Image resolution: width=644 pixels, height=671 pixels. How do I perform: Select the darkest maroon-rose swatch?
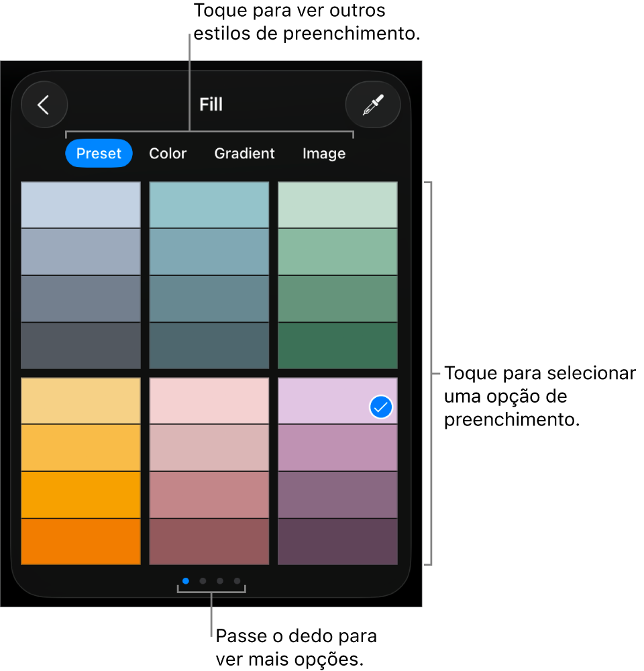209,541
